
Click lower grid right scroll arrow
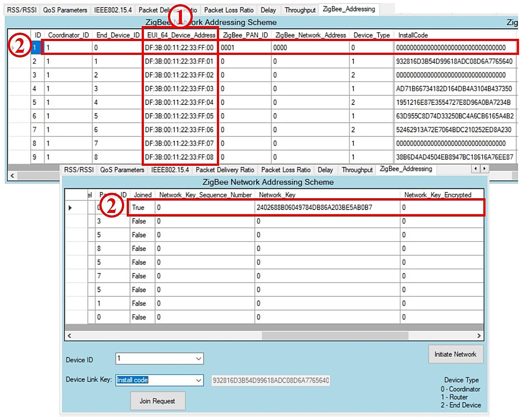coord(479,336)
